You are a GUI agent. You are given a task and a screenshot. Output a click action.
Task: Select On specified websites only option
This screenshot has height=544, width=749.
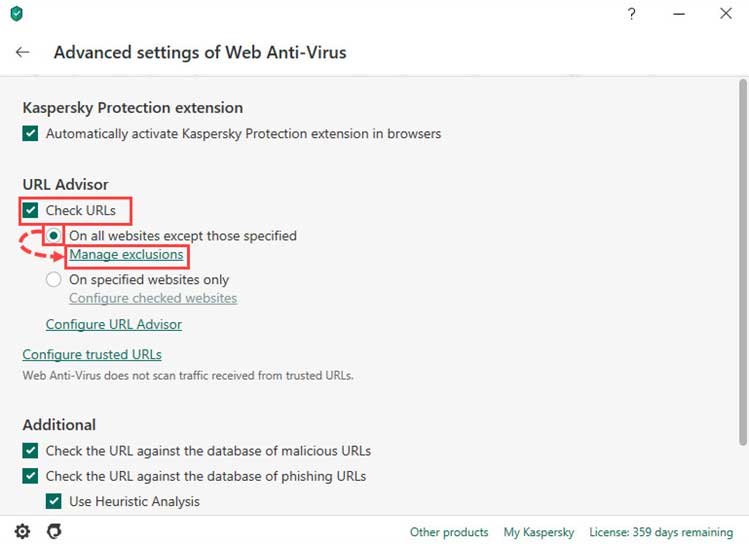(x=54, y=279)
